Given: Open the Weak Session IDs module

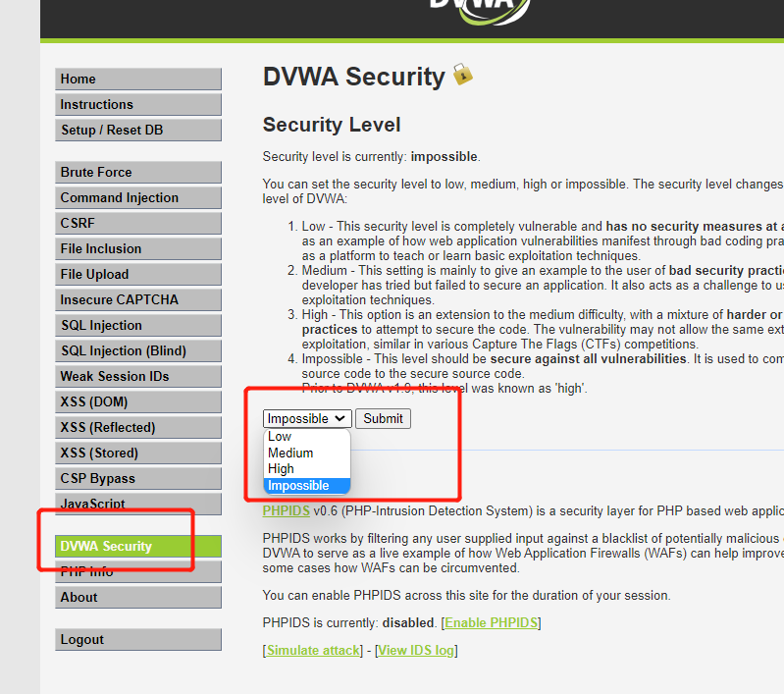Looking at the screenshot, I should (x=138, y=376).
